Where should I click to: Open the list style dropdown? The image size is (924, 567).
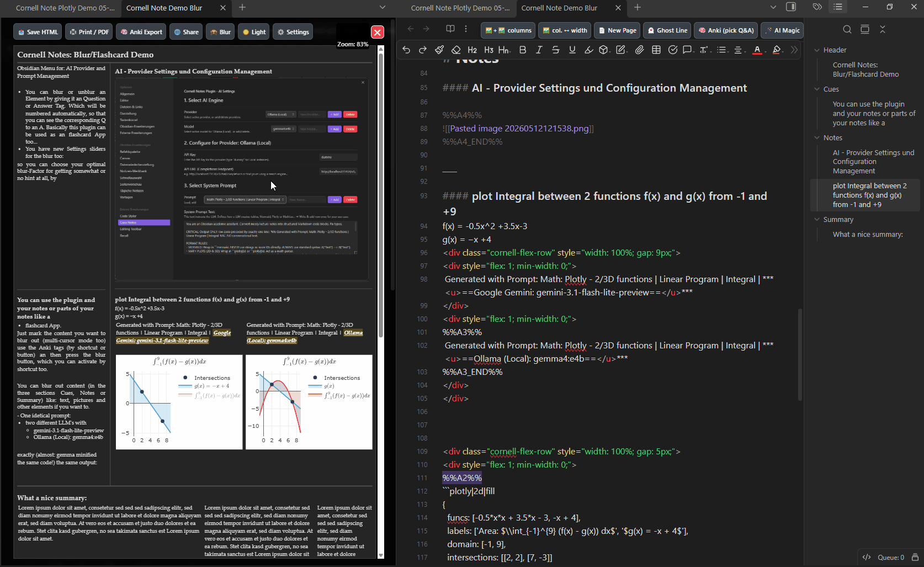coord(723,50)
